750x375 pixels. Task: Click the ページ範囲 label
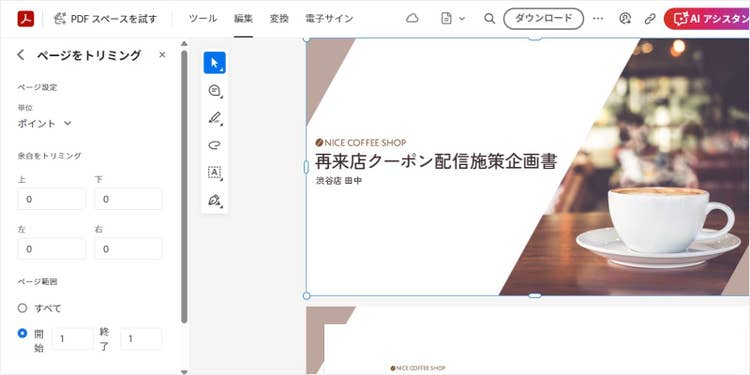(37, 282)
